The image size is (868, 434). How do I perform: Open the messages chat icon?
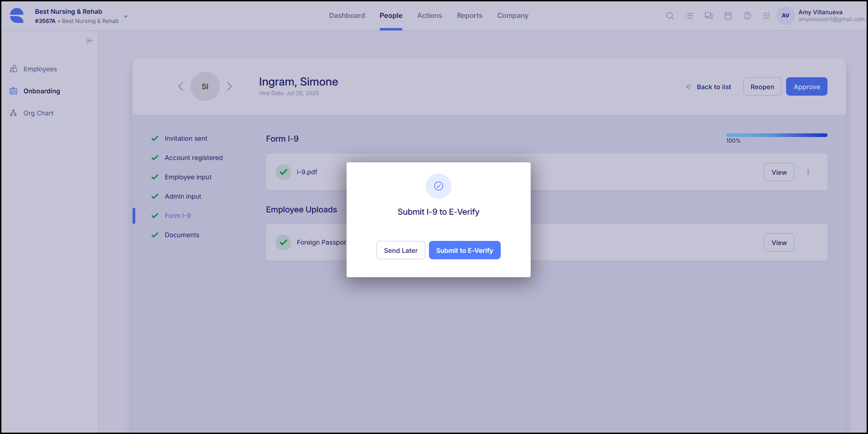708,15
